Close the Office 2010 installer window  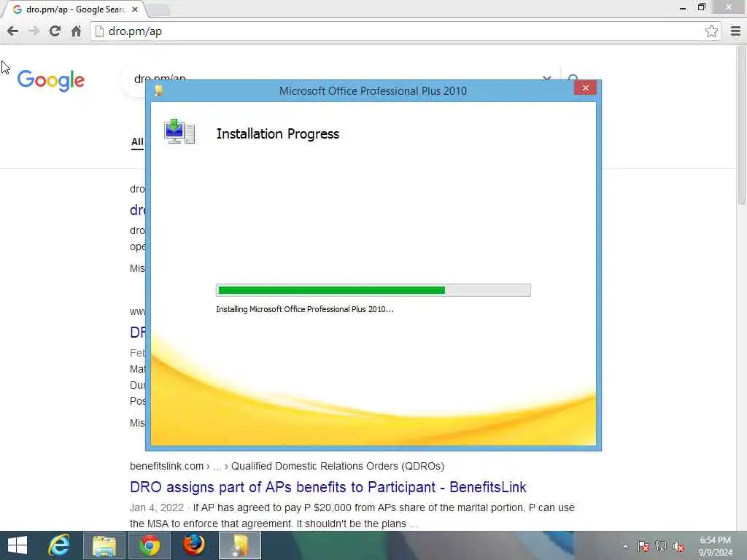pos(585,88)
